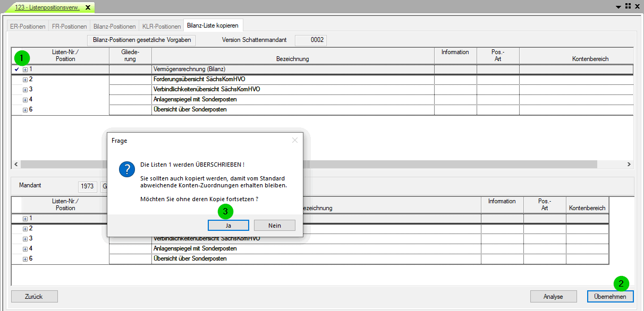Click Bilanz-Positionen gesetzliche Vorgaben button
The height and width of the screenshot is (311, 644).
pos(141,40)
